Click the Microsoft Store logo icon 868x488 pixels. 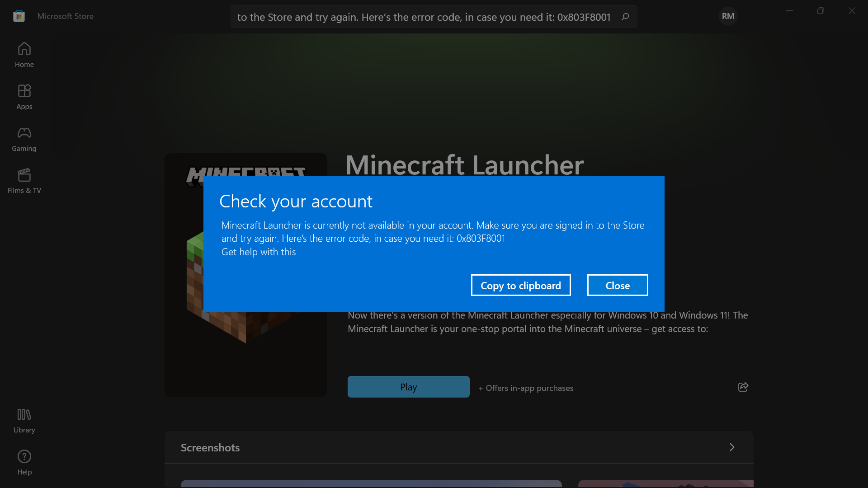[19, 16]
